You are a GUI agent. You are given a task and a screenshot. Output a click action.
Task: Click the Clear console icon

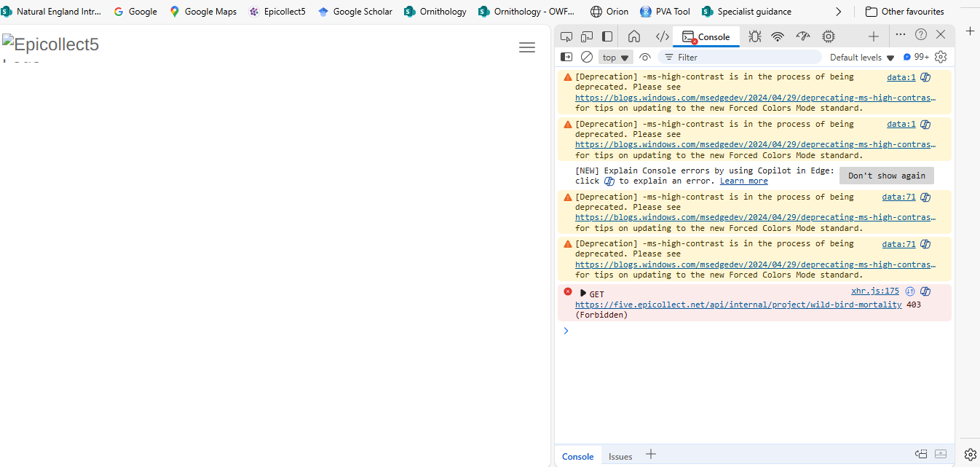[587, 57]
